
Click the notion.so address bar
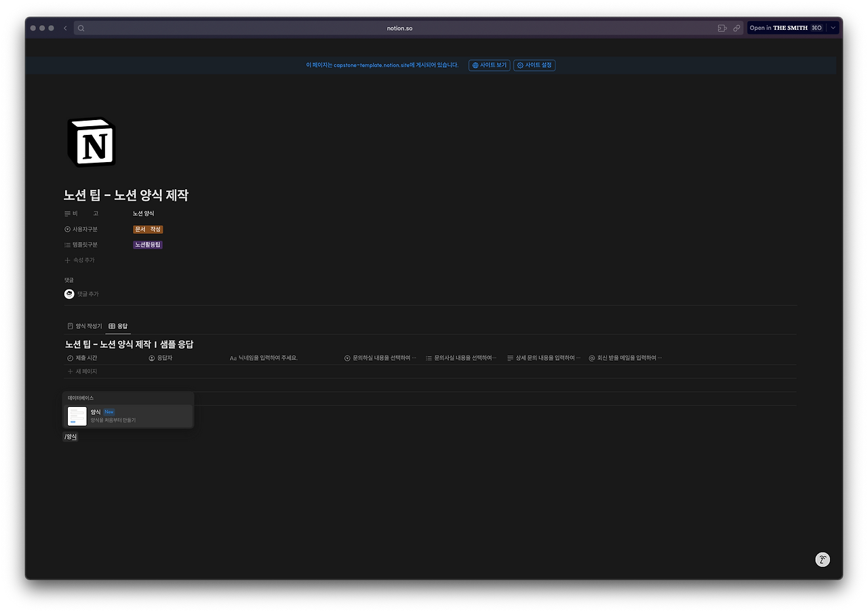pos(399,28)
